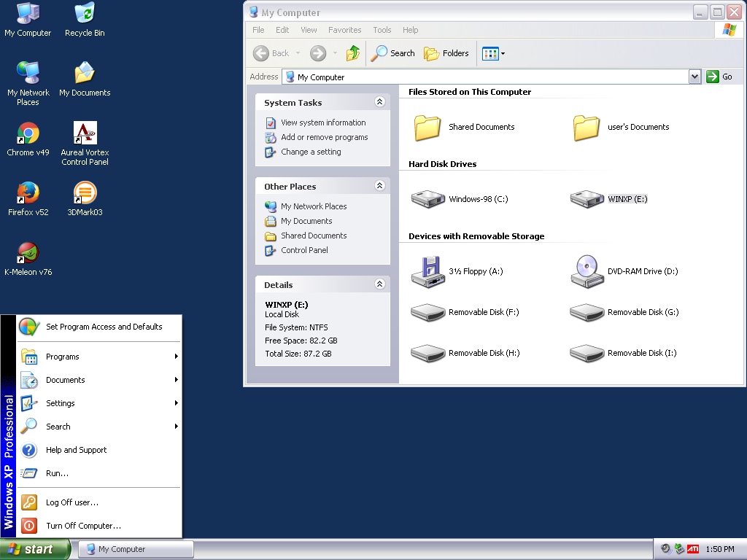Open the Search toolbar button
Image resolution: width=747 pixels, height=560 pixels.
point(392,53)
